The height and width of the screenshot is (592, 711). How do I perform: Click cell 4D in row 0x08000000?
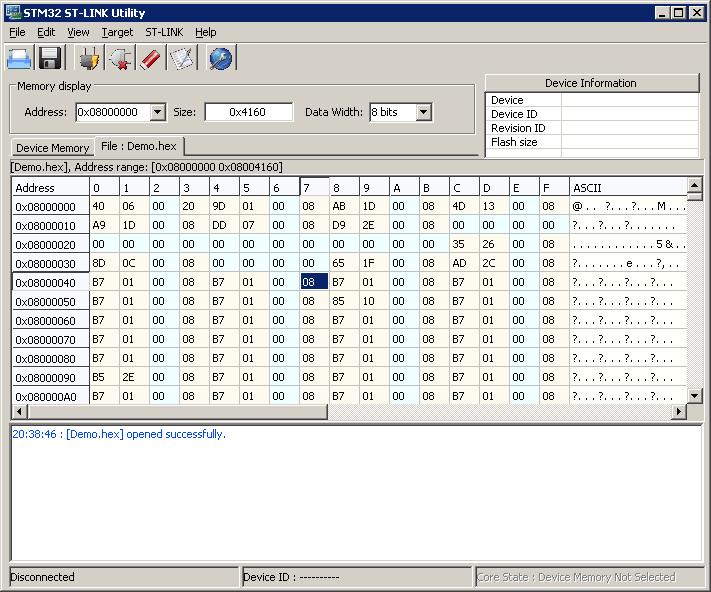(464, 206)
